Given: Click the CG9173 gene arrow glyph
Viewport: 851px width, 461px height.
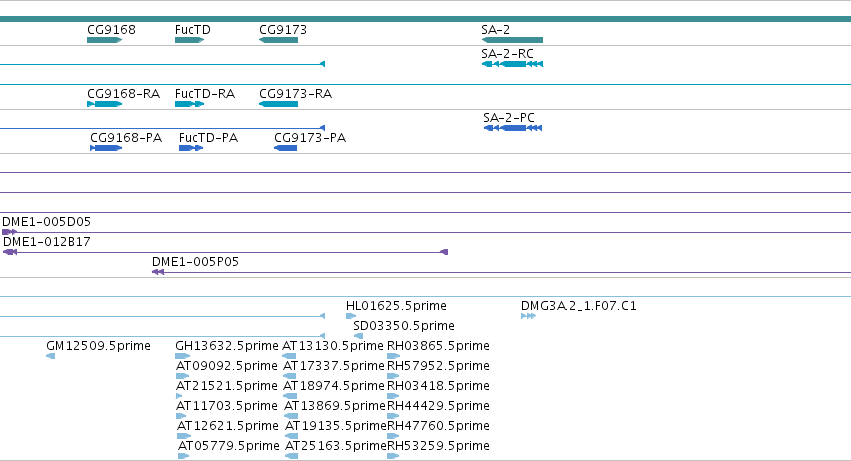Looking at the screenshot, I should 278,40.
